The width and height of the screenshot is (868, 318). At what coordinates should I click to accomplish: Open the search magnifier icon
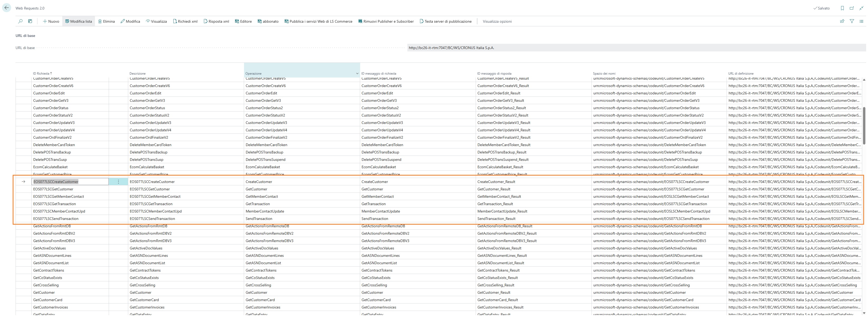(x=21, y=21)
